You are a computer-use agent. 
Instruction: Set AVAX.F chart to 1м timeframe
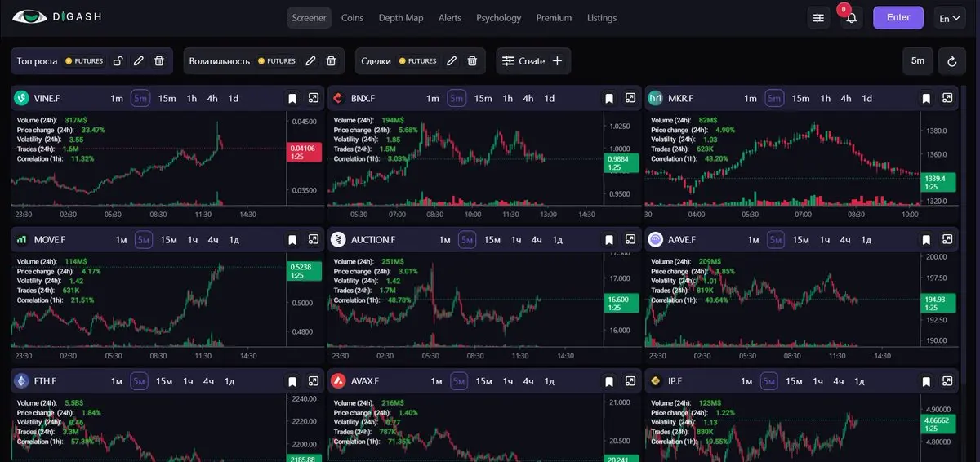tap(437, 381)
